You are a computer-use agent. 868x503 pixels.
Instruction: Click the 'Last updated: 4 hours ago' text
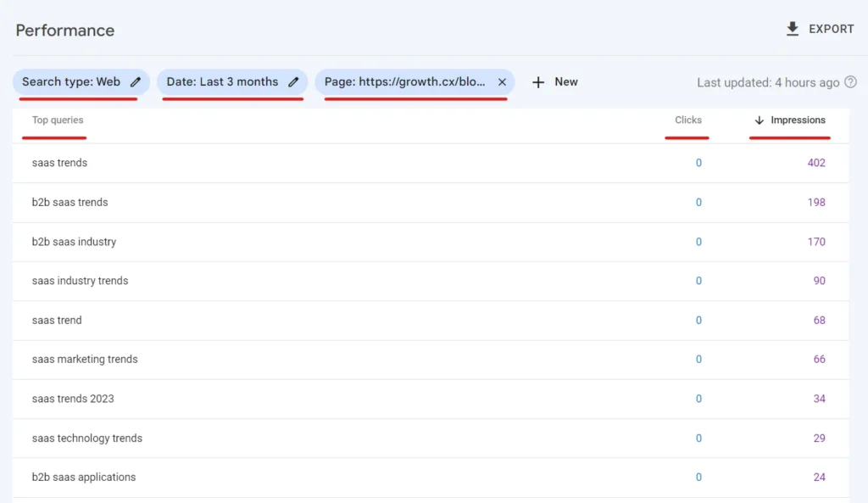[x=768, y=82]
